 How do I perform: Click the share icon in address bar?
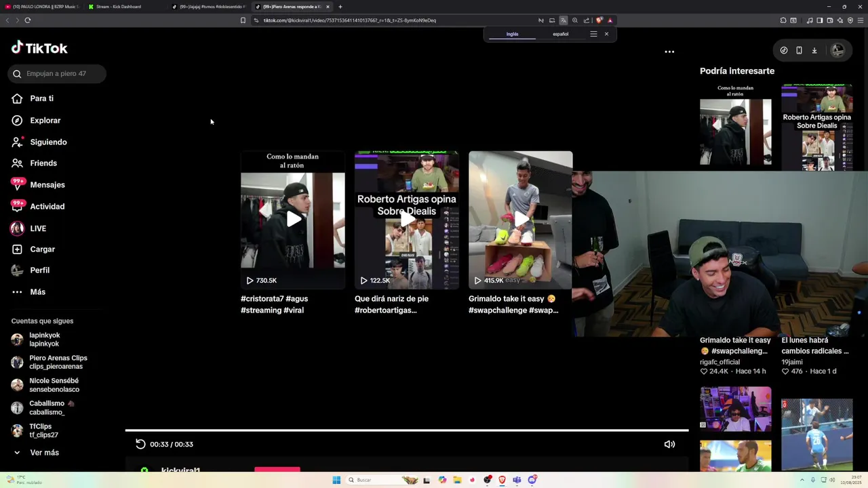pyautogui.click(x=587, y=20)
